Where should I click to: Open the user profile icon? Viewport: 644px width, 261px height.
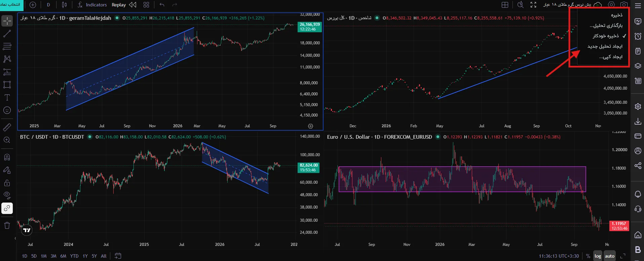click(x=638, y=151)
